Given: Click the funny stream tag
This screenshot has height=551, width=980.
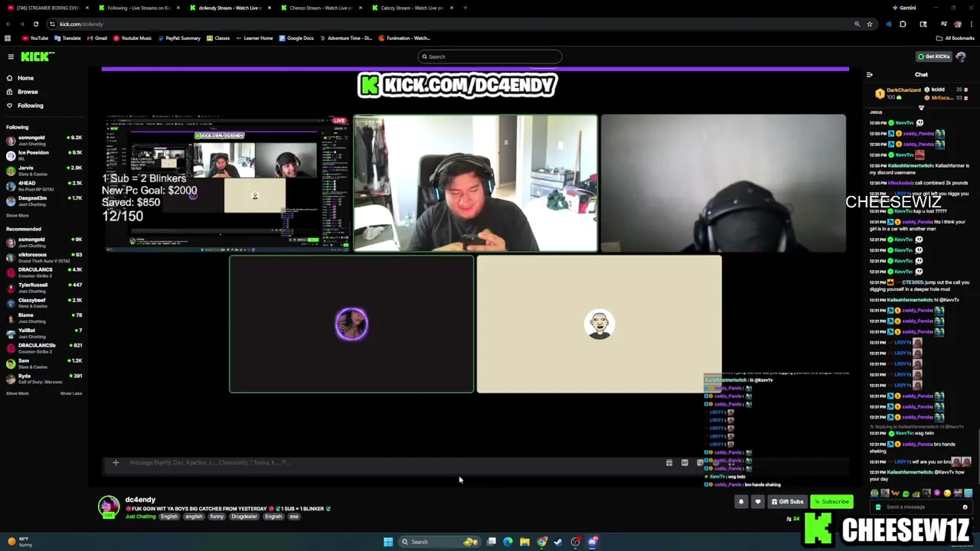Looking at the screenshot, I should coord(217,517).
